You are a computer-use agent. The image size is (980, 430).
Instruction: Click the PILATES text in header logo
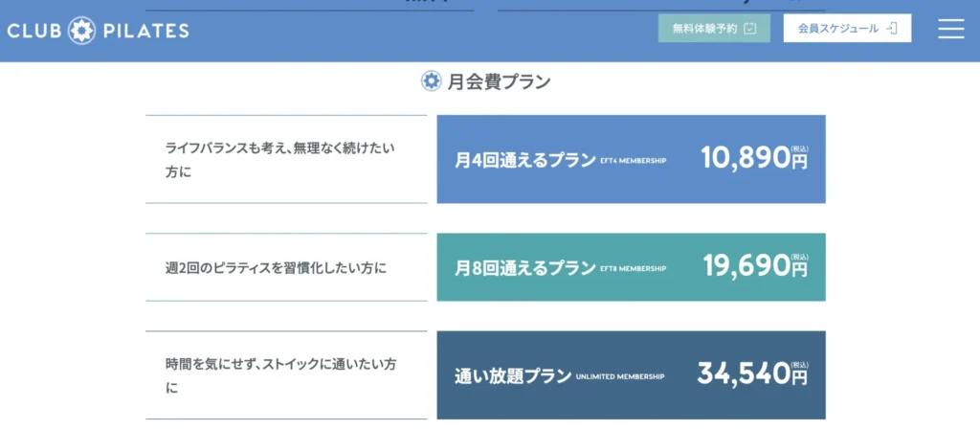[145, 31]
